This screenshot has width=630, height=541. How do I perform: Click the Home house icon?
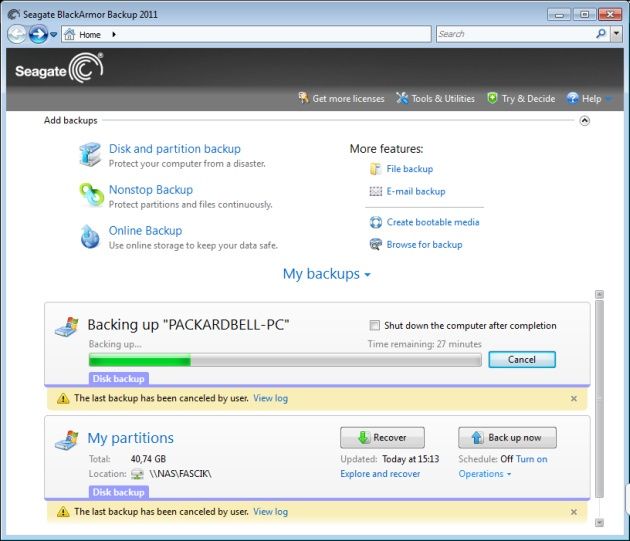[70, 34]
